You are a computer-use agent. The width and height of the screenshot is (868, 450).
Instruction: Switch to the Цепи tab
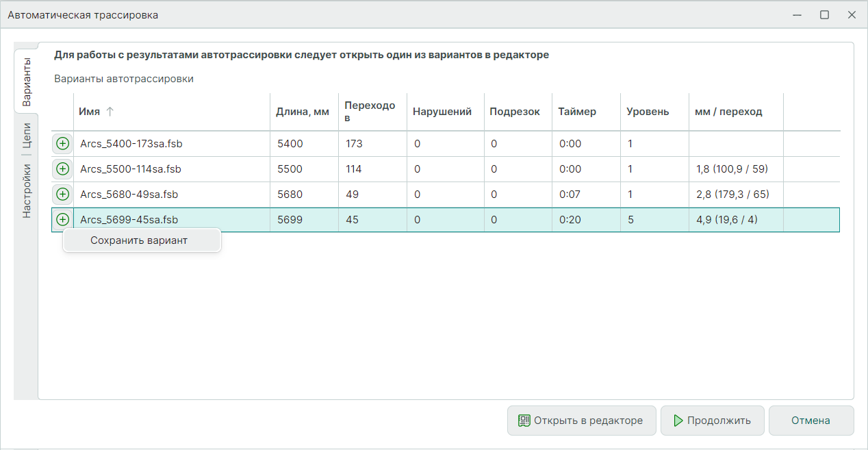click(x=26, y=136)
